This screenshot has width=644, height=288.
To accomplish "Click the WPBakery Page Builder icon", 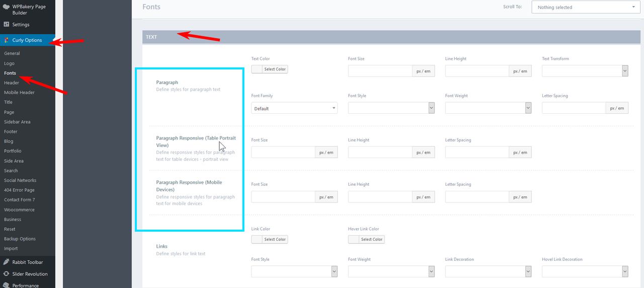I will 6,7.
